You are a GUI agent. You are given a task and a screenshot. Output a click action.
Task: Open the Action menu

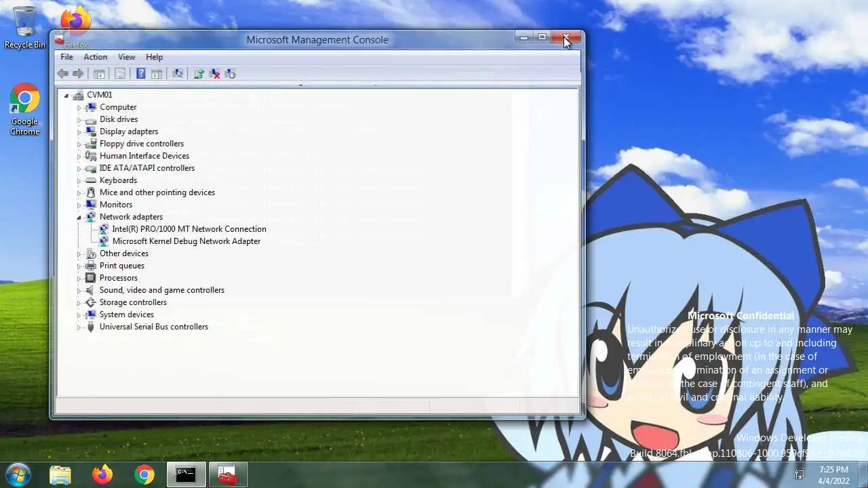[96, 57]
